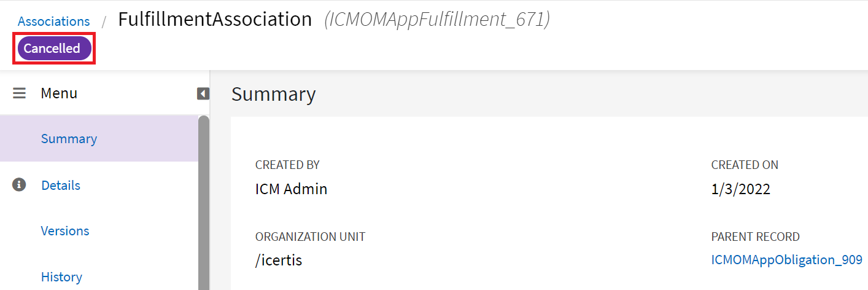This screenshot has height=290, width=868.
Task: Collapse the left menu panel arrow
Action: [203, 93]
